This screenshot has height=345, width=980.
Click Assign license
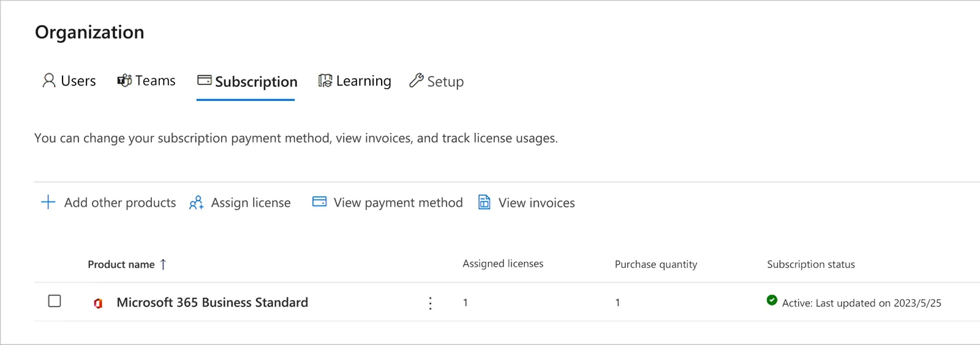coord(251,202)
